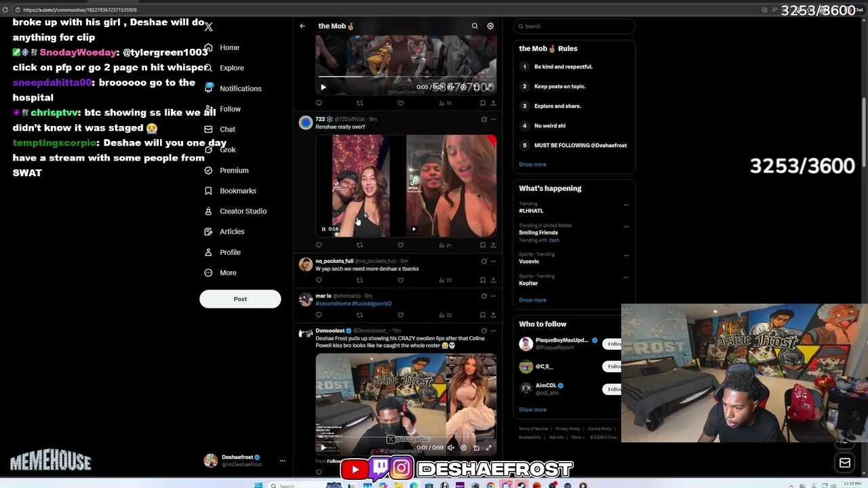Viewport: 868px width, 488px height.
Task: Bookmark the mar lo hashtag post
Action: click(x=482, y=314)
